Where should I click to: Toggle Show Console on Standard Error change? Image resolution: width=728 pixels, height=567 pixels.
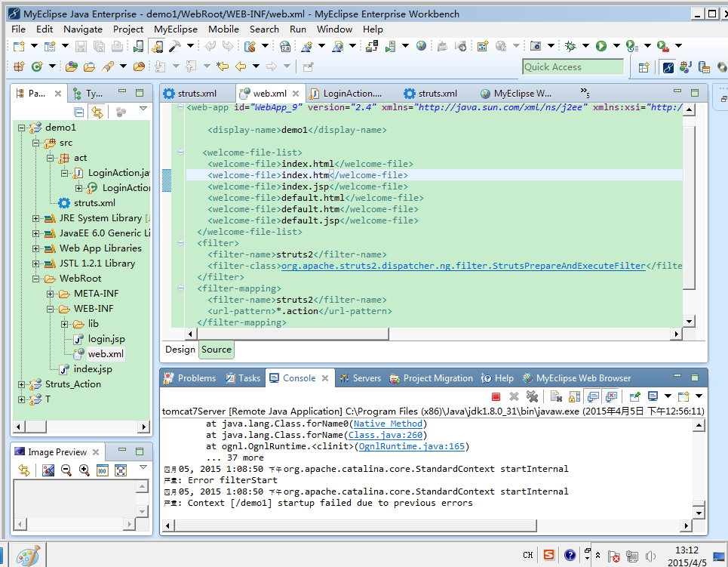coord(612,396)
